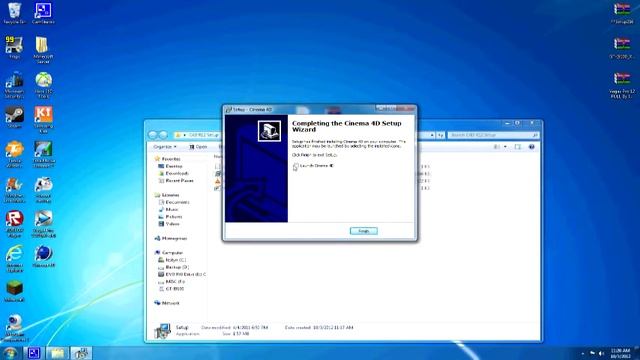Screen dimensions: 640x360
Task: Click the volume speaker tray icon
Action: pos(601,353)
